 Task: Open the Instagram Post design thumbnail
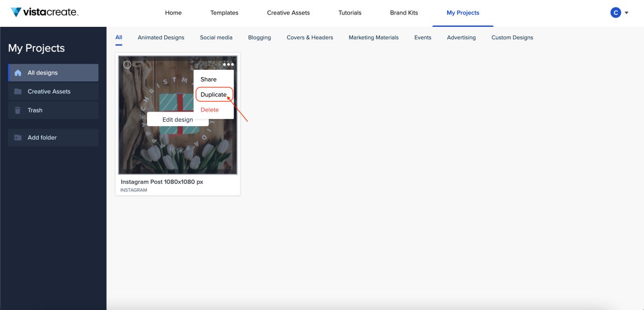(x=178, y=115)
